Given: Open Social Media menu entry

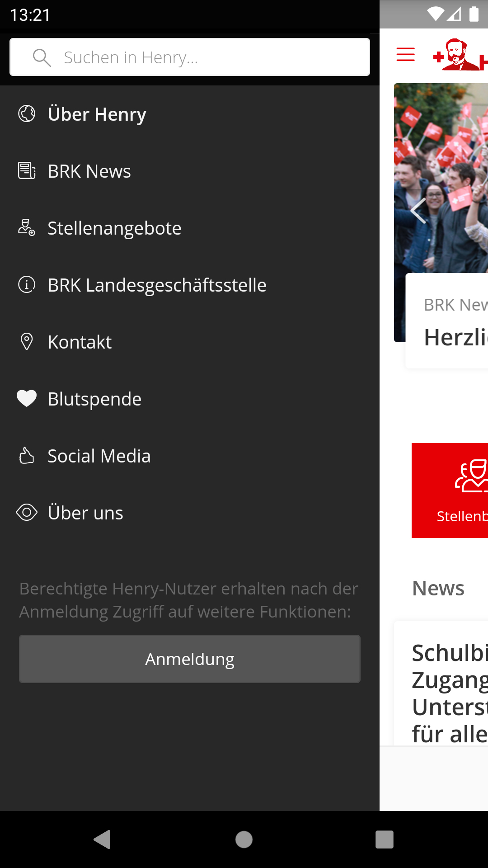Looking at the screenshot, I should pyautogui.click(x=190, y=456).
